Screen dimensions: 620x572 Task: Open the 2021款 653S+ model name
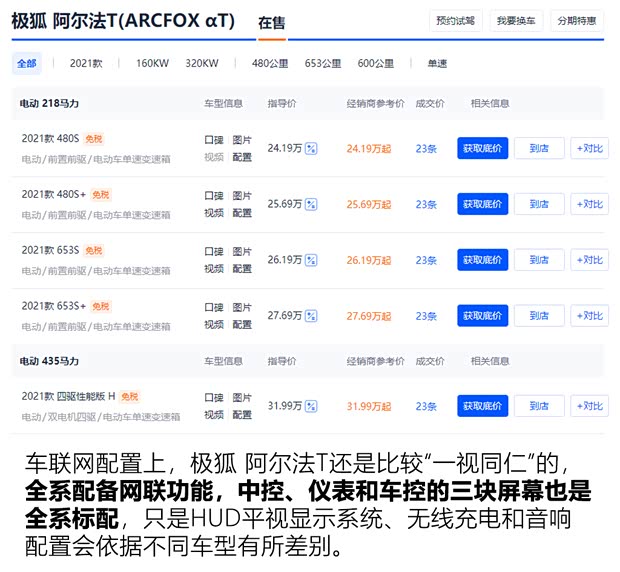pos(54,306)
